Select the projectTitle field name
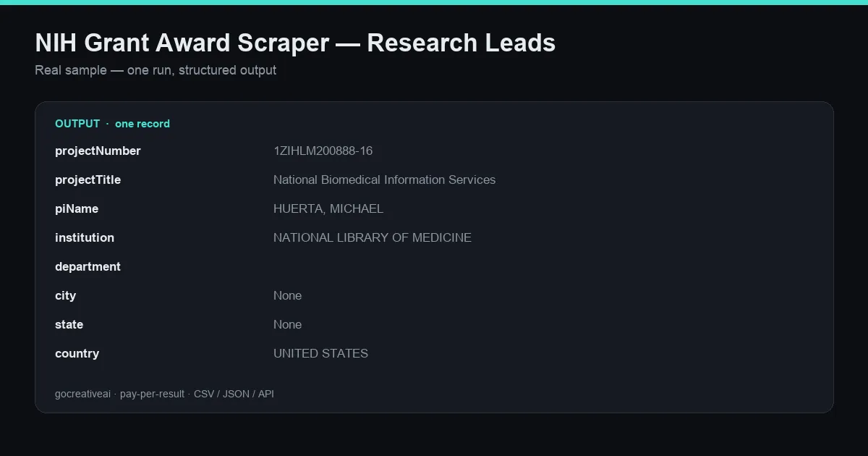Screen dimensions: 868x456 pyautogui.click(x=88, y=180)
